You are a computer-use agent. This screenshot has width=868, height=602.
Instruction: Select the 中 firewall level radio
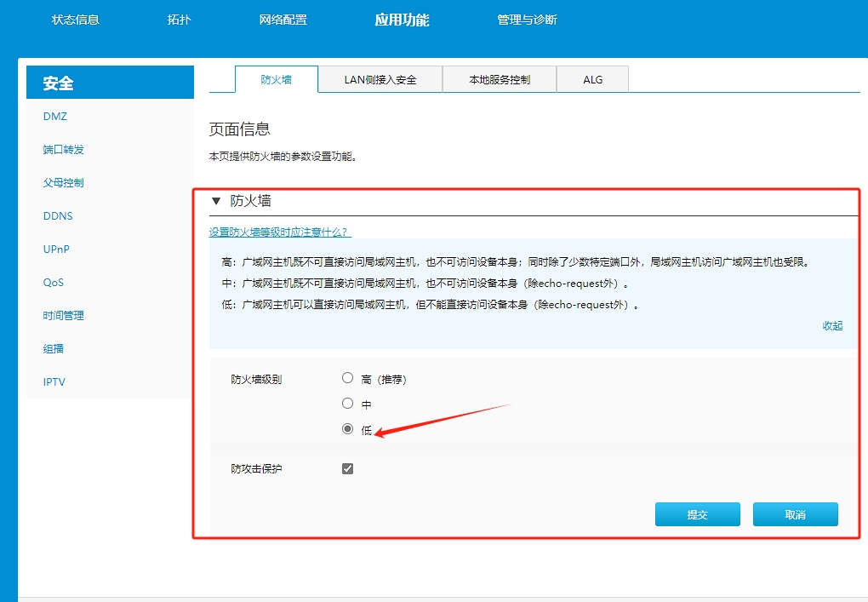click(348, 404)
